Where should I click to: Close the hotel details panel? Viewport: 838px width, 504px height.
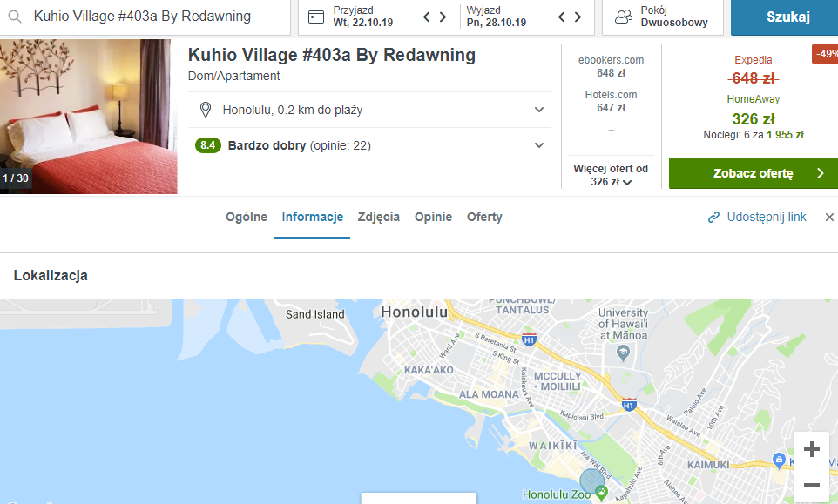[x=829, y=217]
